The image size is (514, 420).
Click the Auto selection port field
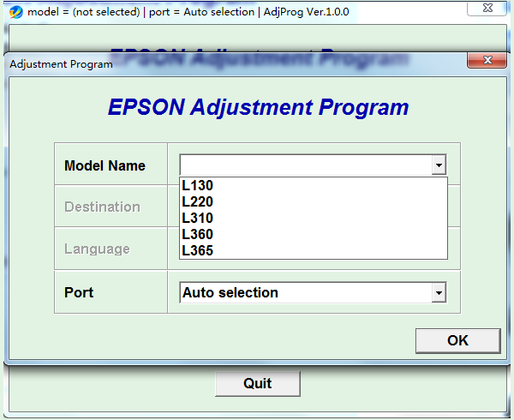(x=305, y=293)
